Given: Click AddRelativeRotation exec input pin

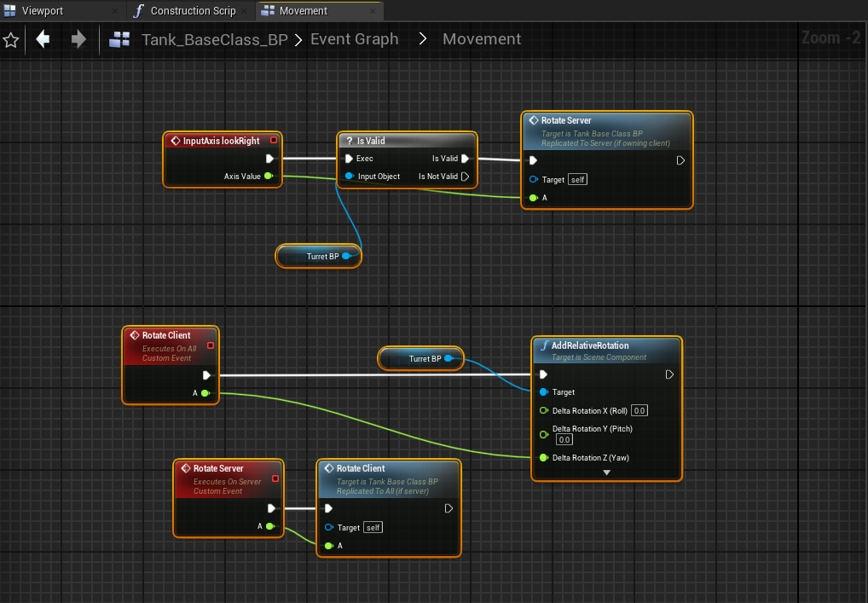Looking at the screenshot, I should tap(543, 375).
